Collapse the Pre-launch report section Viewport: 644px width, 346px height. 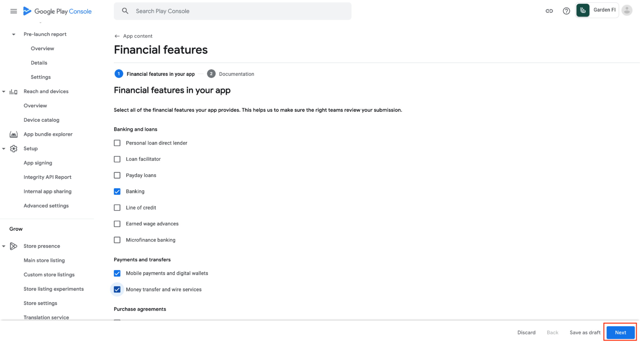[14, 34]
